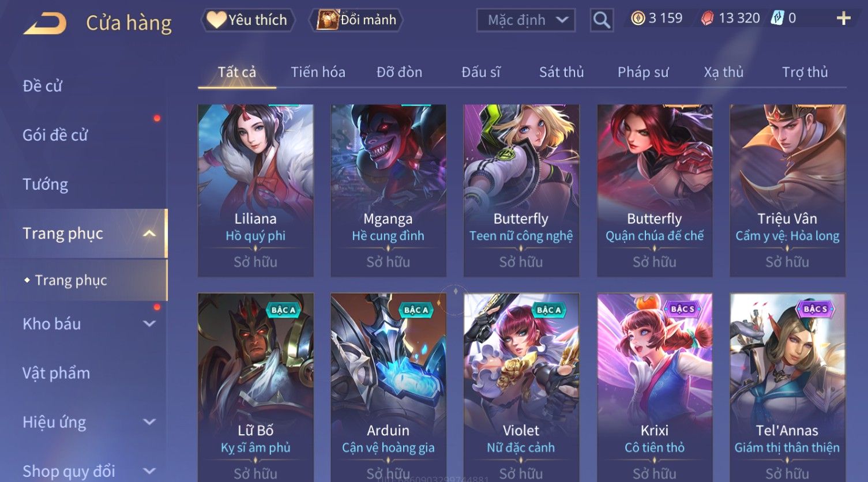Expand the Kho báu sidebar section
The width and height of the screenshot is (868, 482).
pos(149,324)
